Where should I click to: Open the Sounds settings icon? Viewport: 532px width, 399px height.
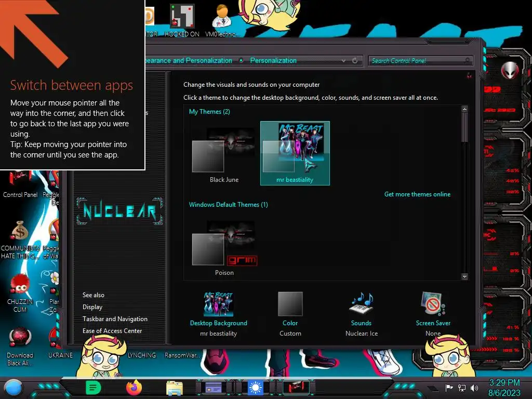point(362,303)
